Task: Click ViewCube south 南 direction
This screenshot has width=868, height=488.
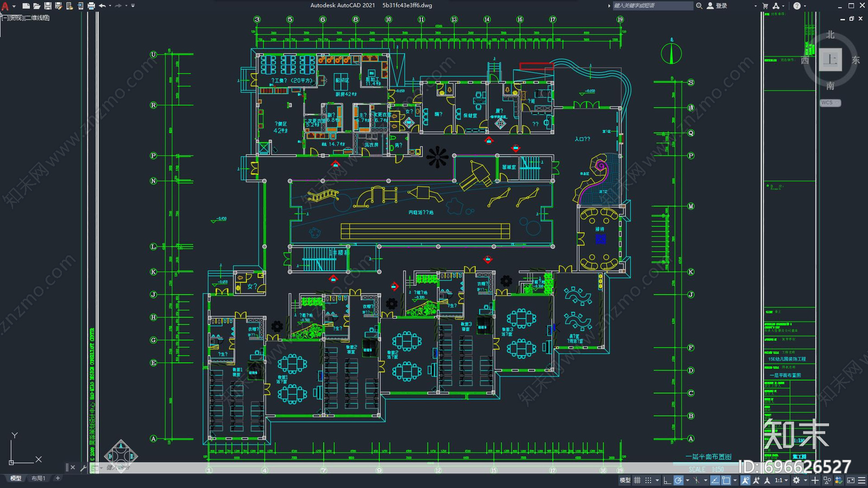Action: click(x=830, y=86)
